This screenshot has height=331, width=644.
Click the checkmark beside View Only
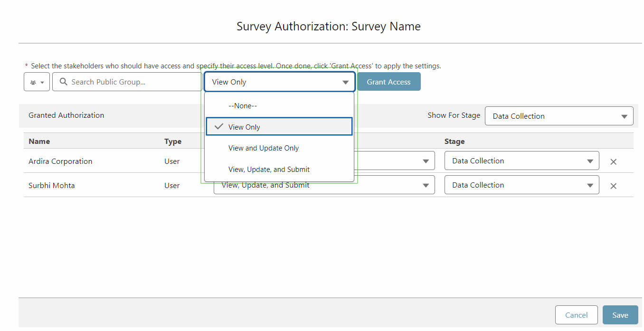218,127
